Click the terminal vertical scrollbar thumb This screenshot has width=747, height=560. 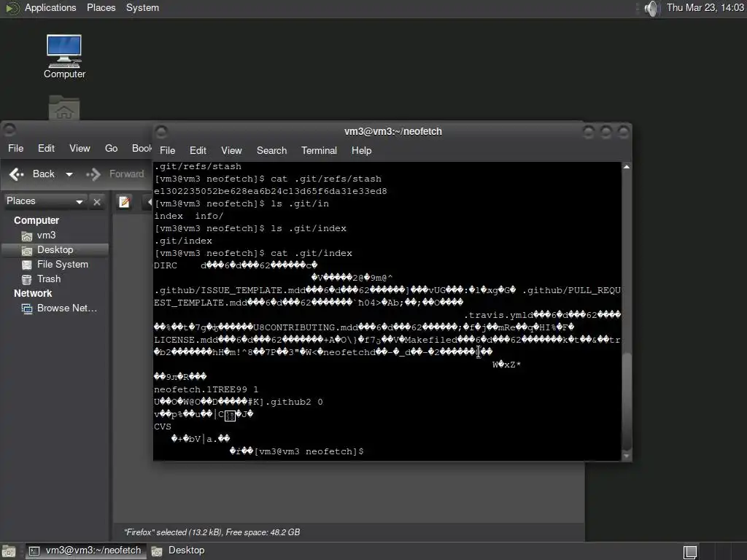tap(627, 401)
